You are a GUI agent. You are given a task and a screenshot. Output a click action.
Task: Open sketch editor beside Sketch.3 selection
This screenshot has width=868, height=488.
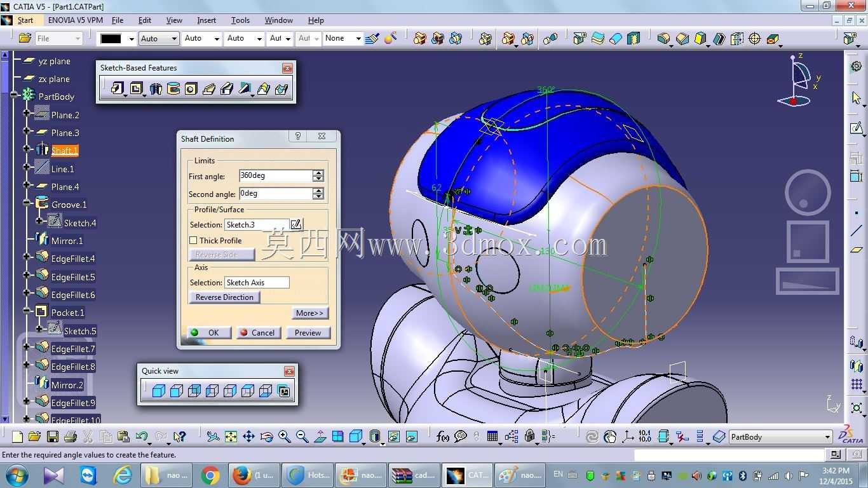point(296,224)
